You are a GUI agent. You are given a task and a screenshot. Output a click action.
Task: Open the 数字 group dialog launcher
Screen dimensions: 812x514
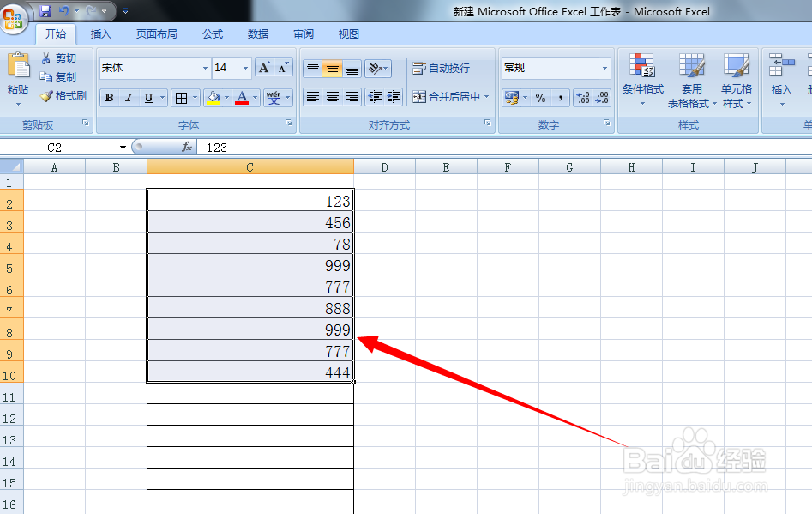point(606,124)
